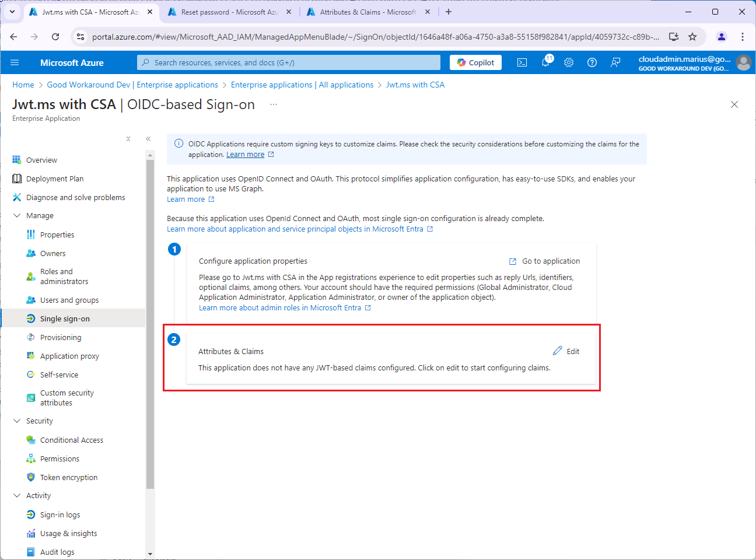
Task: Open Learn more about admin roles link
Action: tap(280, 308)
